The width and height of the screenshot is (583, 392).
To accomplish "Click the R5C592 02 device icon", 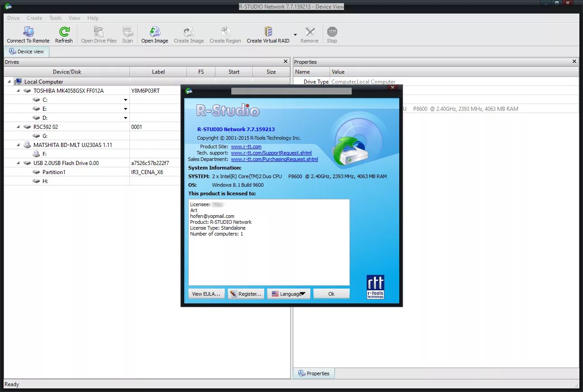I will click(27, 127).
